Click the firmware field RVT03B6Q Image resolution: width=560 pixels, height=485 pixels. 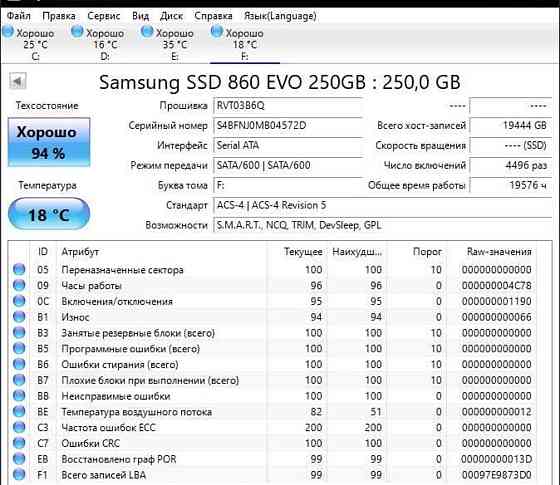[x=288, y=106]
